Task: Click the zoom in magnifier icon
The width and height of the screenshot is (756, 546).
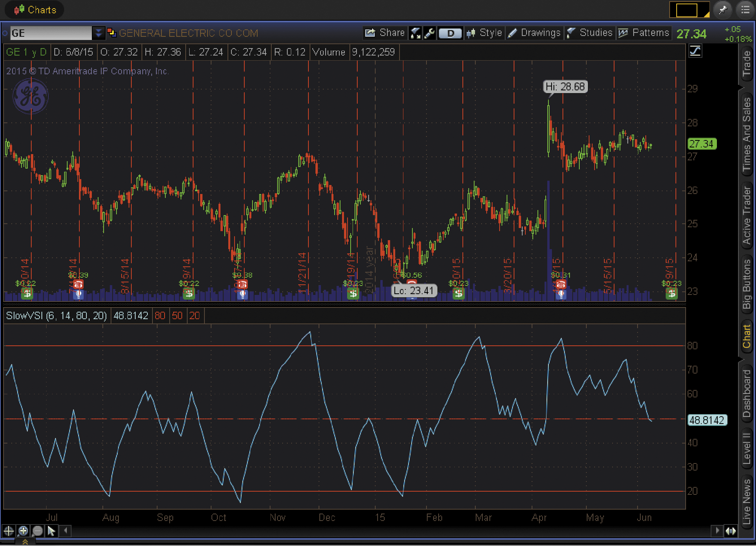Action: coord(23,531)
